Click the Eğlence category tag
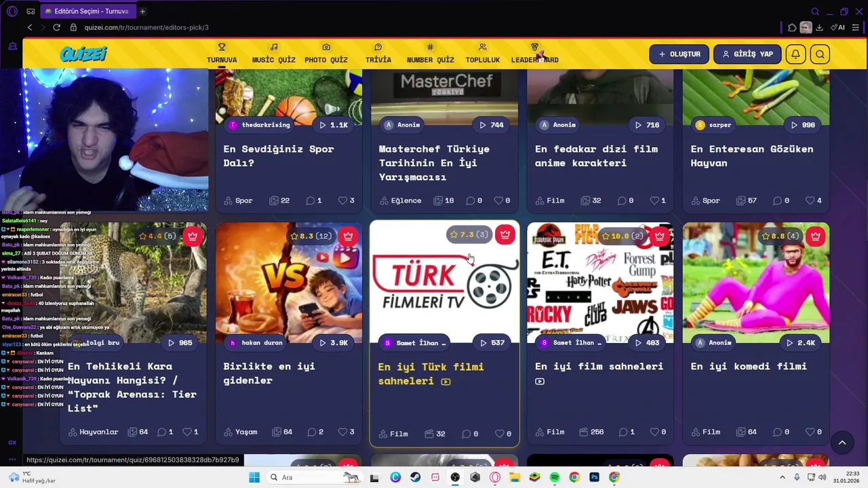 400,201
